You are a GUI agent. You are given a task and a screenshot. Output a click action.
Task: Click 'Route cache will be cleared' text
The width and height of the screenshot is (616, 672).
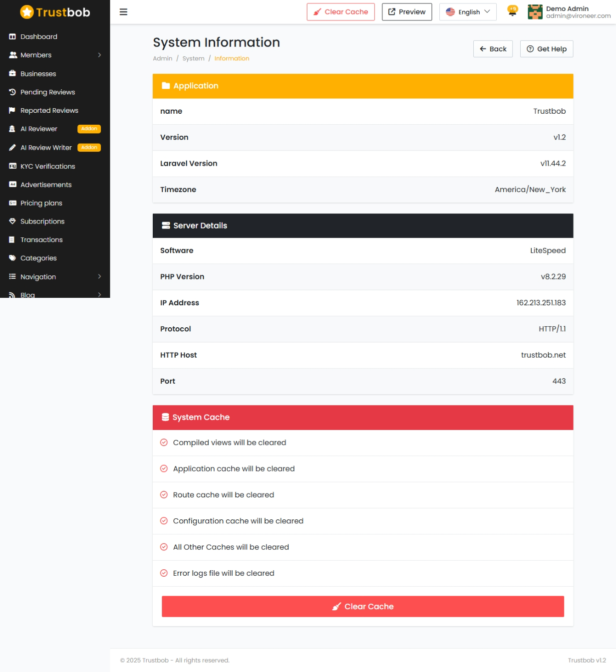(224, 495)
